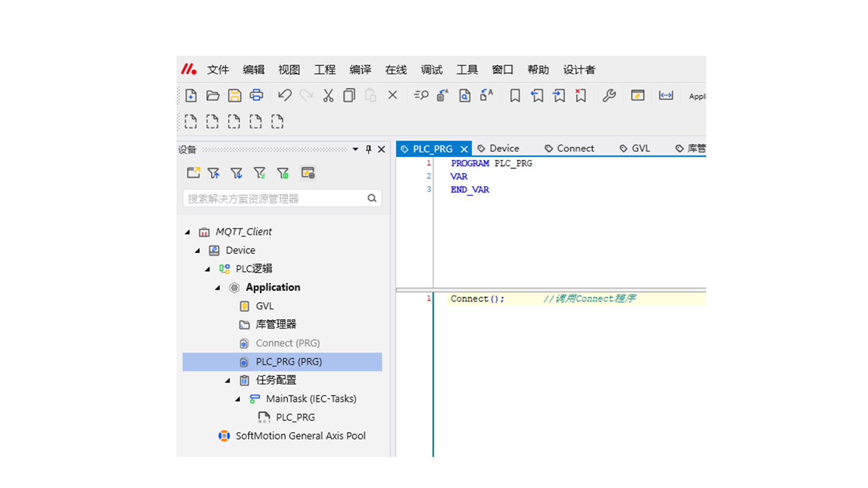The height and width of the screenshot is (488, 868).
Task: Open project with the folder icon
Action: coord(212,95)
